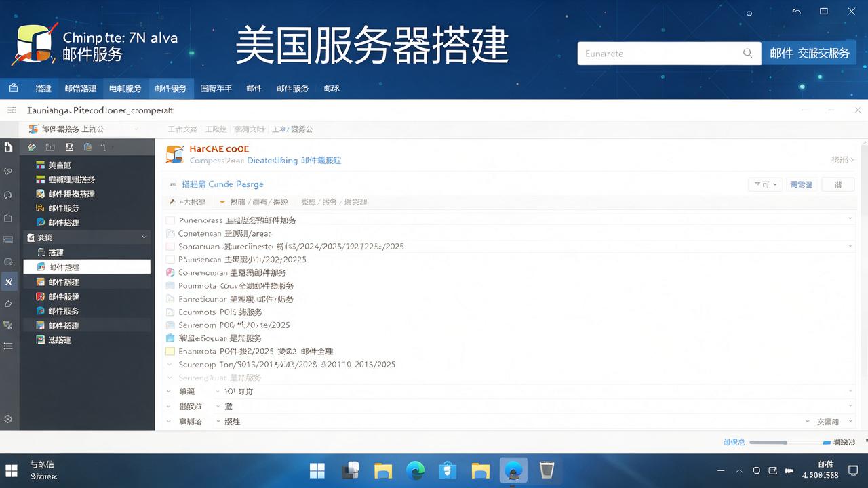Viewport: 868px width, 488px height.
Task: Tick the checkbox on the Runenorass row
Action: click(170, 220)
